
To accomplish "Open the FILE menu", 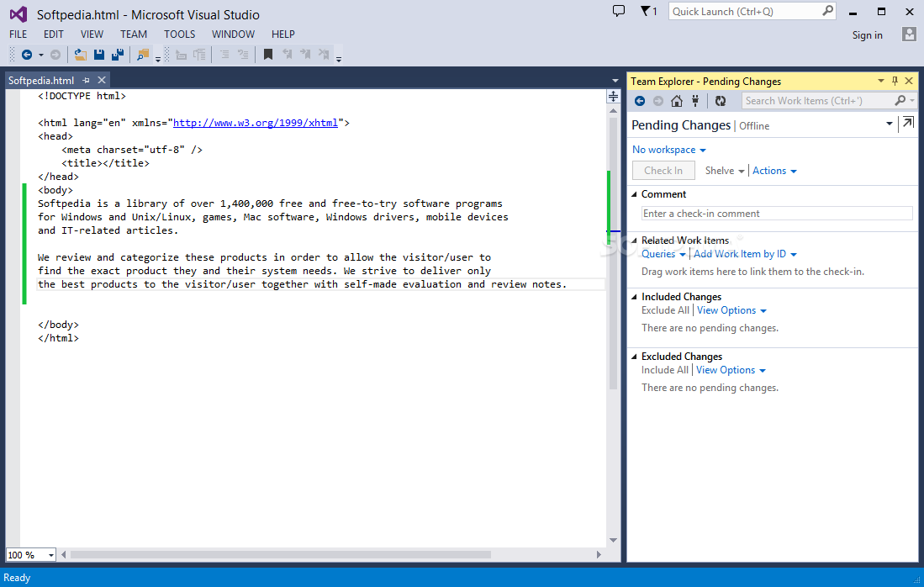I will point(18,34).
